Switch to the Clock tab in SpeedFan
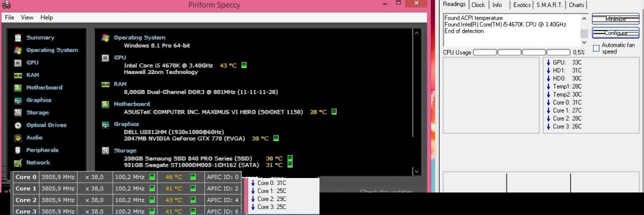644x215 pixels. tap(478, 5)
